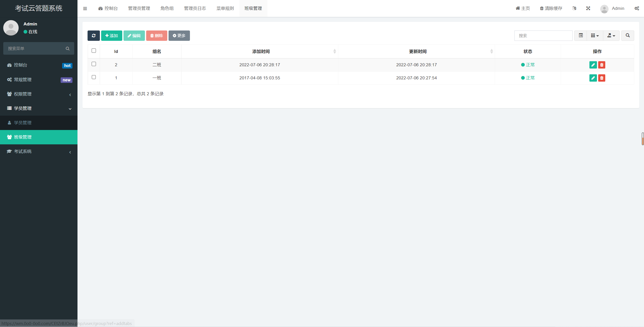Screen dimensions: 644x327
Task: Click the hamburger sidebar toggle icon
Action: tap(85, 9)
